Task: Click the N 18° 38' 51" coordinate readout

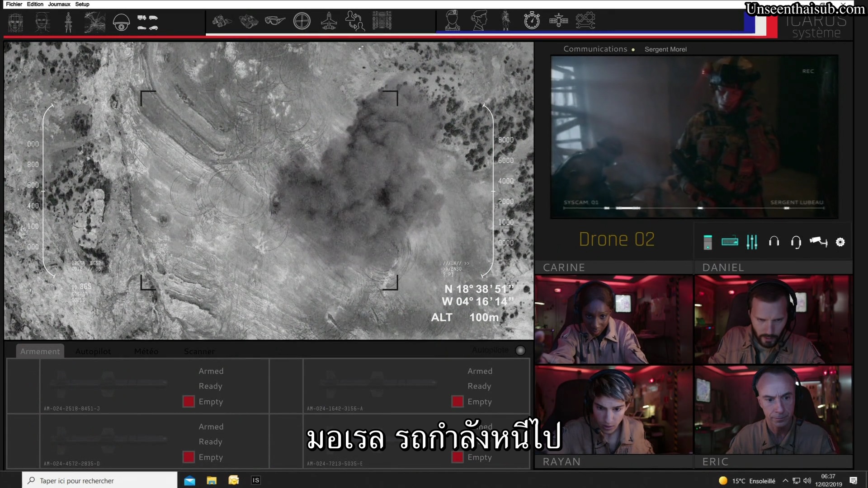Action: click(479, 289)
